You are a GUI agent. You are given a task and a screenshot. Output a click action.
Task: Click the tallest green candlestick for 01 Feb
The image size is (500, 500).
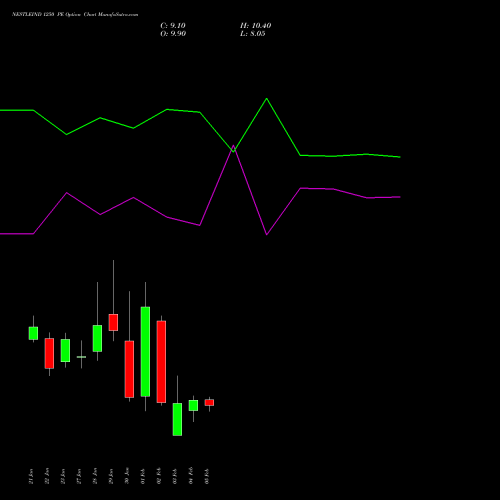pyautogui.click(x=145, y=352)
